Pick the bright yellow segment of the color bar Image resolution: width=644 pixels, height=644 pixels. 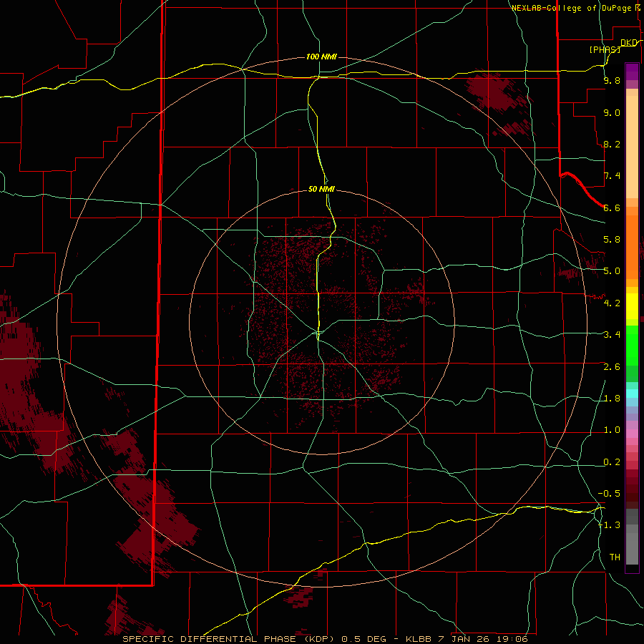(x=632, y=306)
